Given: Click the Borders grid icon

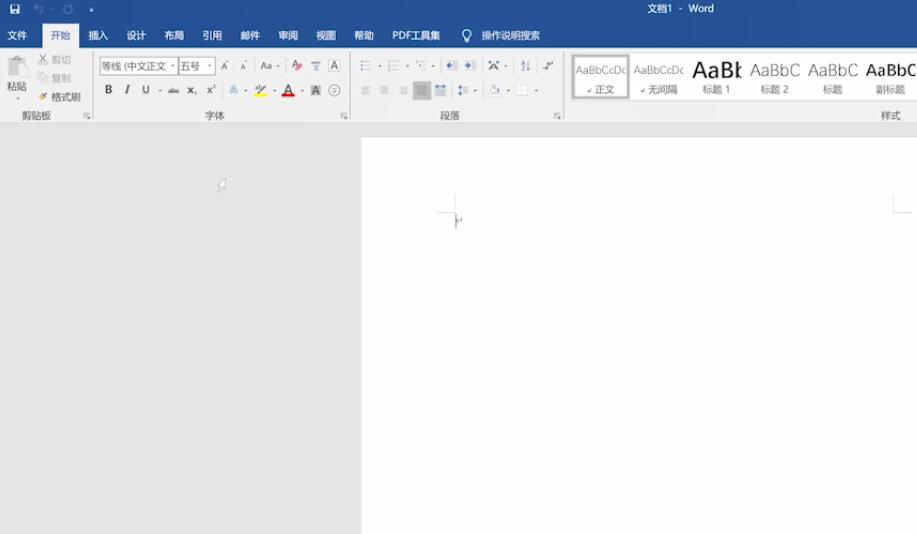Looking at the screenshot, I should click(522, 90).
